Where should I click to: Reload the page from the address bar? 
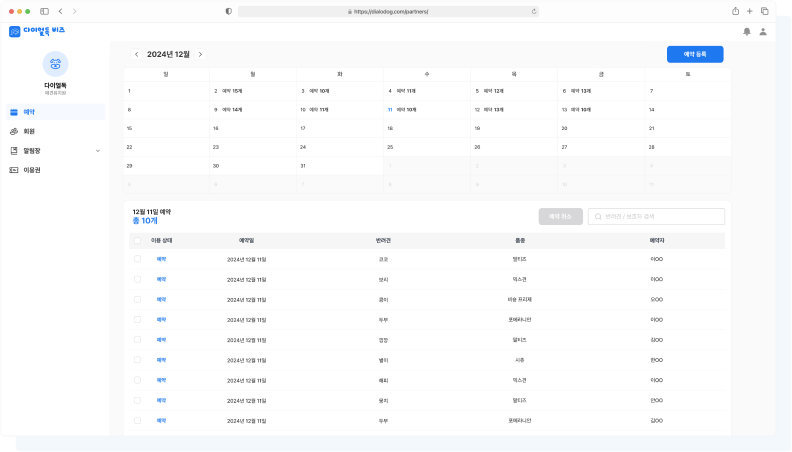534,11
